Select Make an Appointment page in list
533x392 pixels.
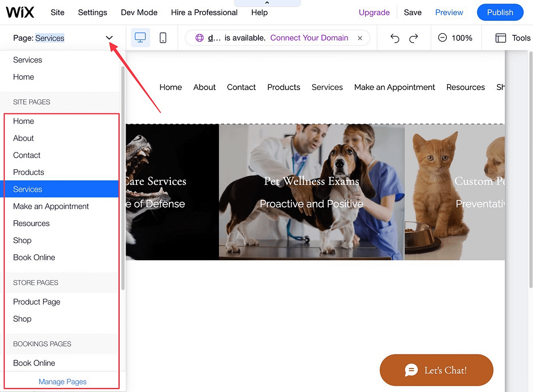[61, 206]
